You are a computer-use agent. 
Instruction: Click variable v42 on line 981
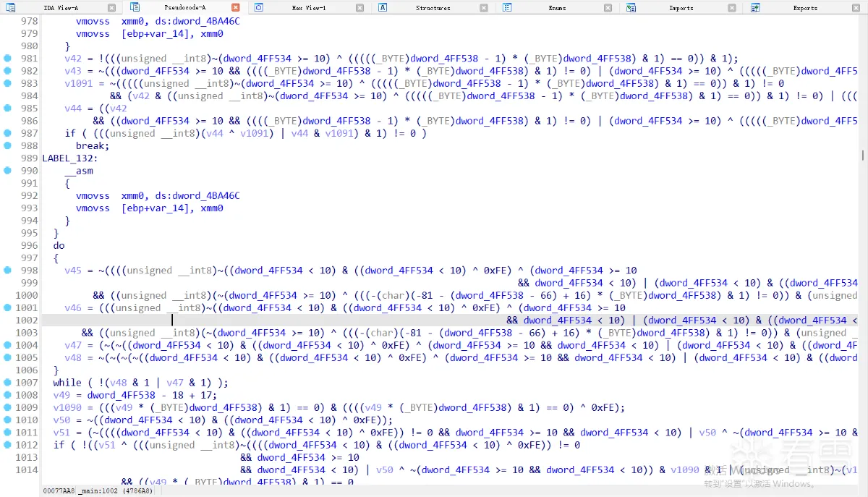tap(73, 59)
